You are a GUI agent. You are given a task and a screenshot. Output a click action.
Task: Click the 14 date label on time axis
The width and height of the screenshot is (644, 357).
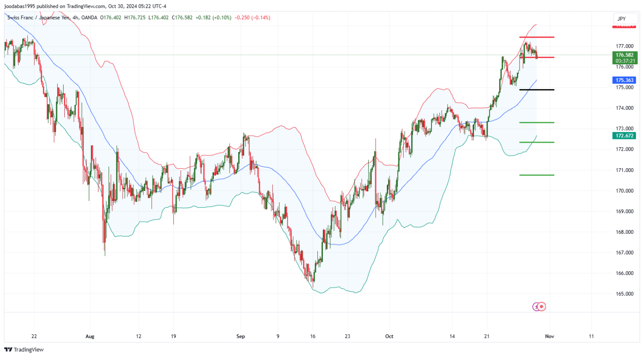[452, 336]
